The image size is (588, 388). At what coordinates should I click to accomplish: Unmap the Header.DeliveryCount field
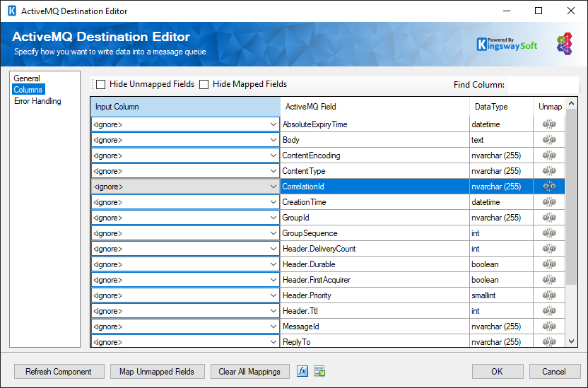tap(549, 249)
